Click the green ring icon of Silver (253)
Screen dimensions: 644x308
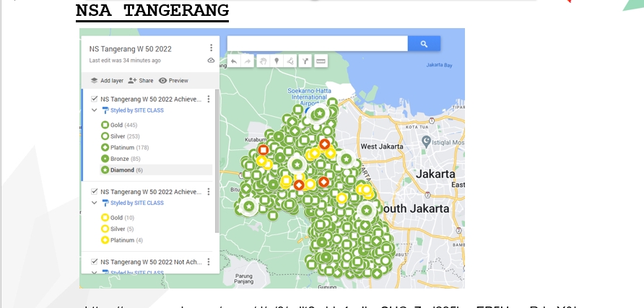pos(105,136)
